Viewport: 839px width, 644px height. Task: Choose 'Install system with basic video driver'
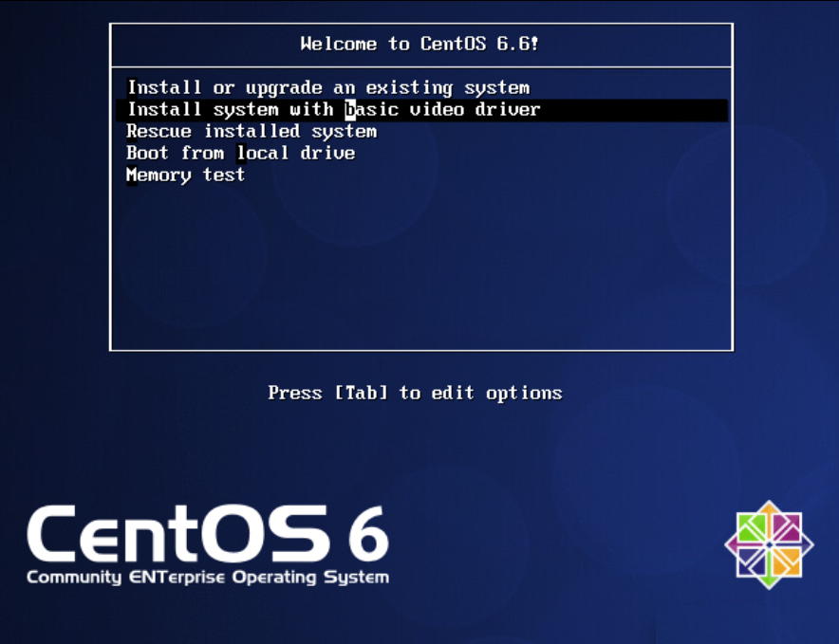click(x=421, y=110)
